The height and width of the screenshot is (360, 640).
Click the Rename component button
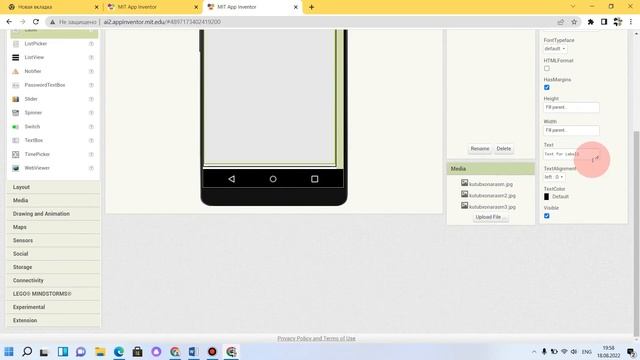point(480,149)
